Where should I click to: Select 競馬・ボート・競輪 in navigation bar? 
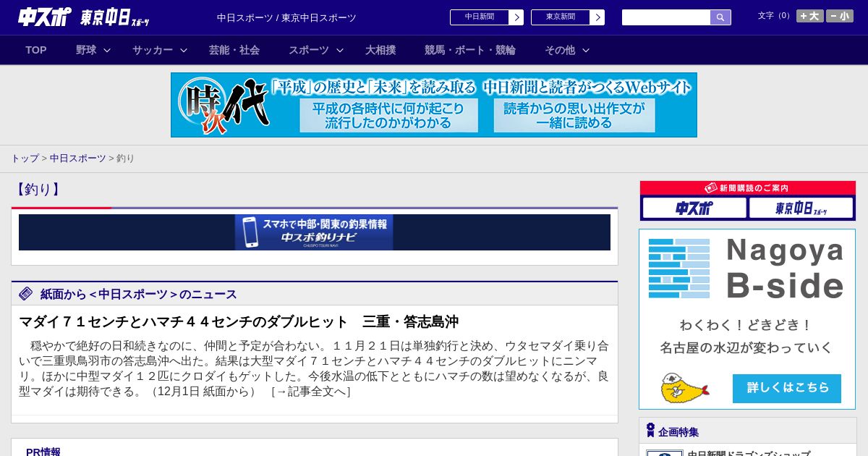[470, 50]
